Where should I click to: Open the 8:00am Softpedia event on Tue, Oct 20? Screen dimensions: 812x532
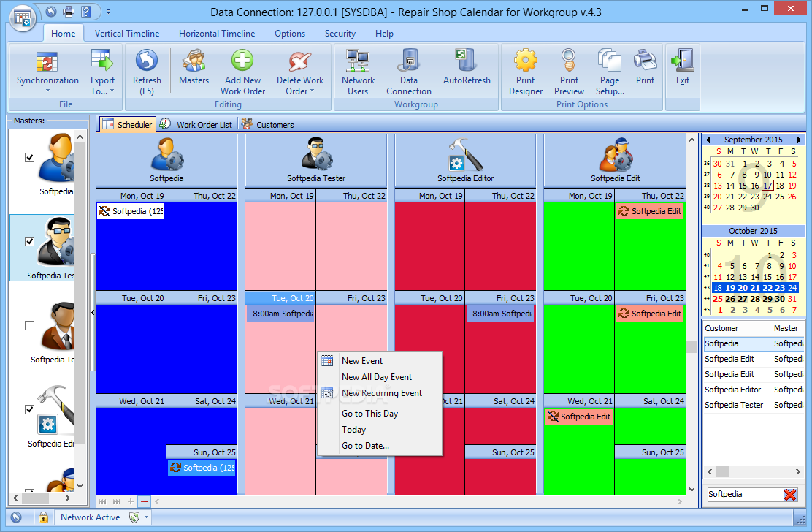click(280, 313)
